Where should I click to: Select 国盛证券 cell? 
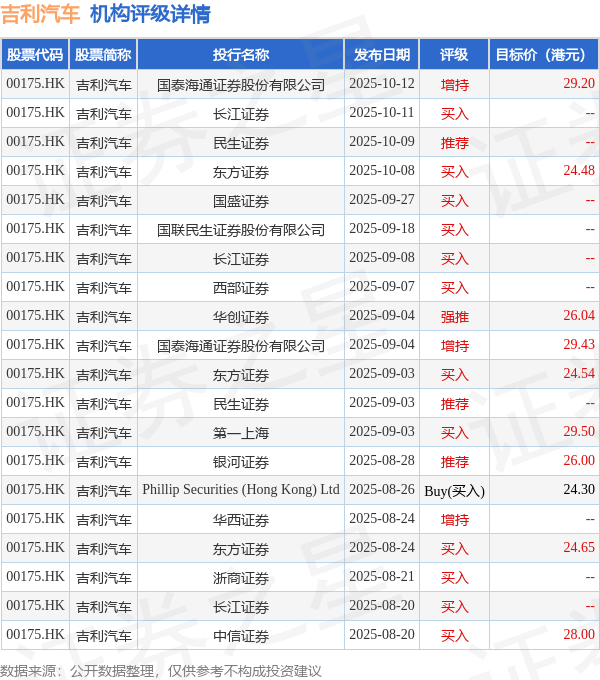coord(241,201)
